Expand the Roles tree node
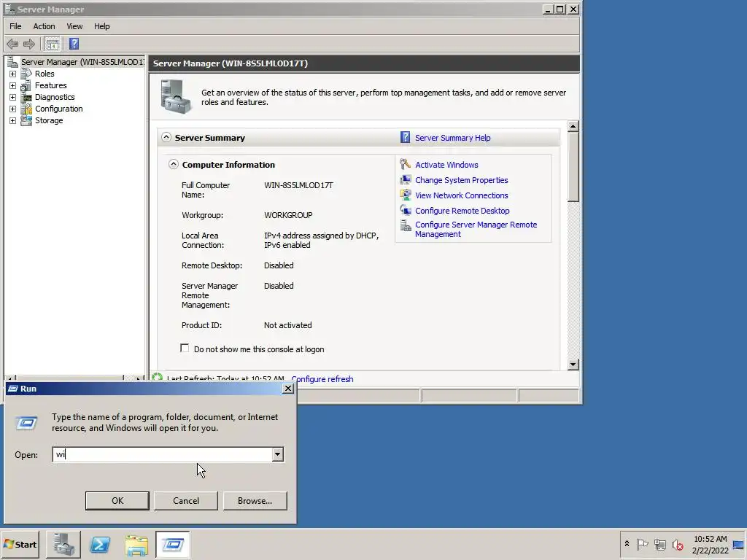747x560 pixels. (x=13, y=74)
